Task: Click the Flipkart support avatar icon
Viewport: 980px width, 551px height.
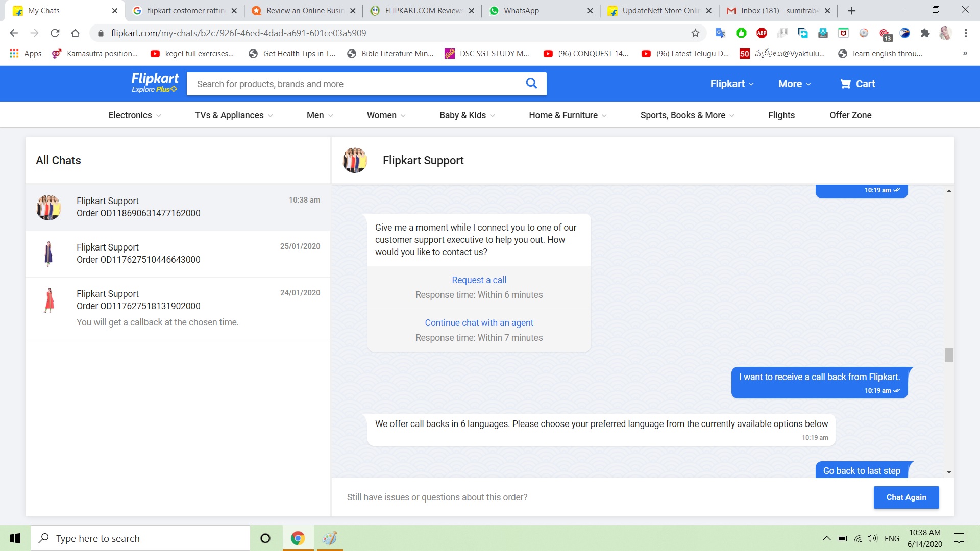Action: click(355, 160)
